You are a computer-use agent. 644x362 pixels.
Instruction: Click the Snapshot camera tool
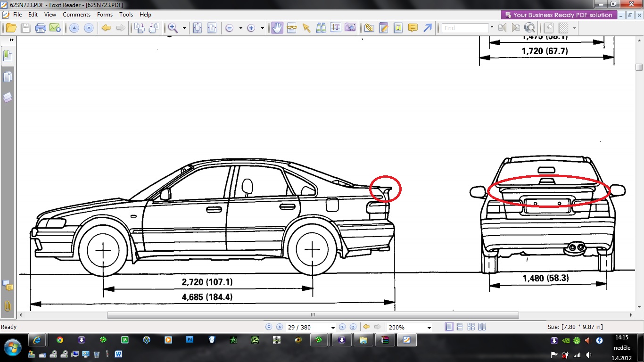coord(350,28)
